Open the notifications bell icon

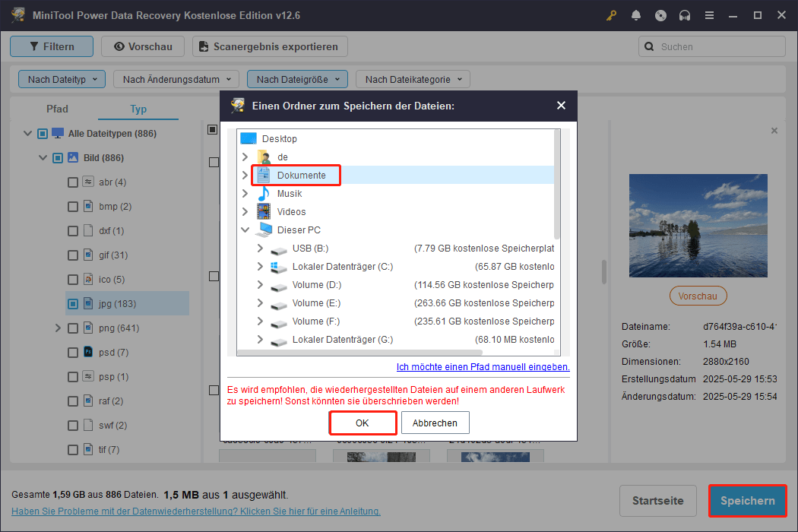[x=636, y=14]
